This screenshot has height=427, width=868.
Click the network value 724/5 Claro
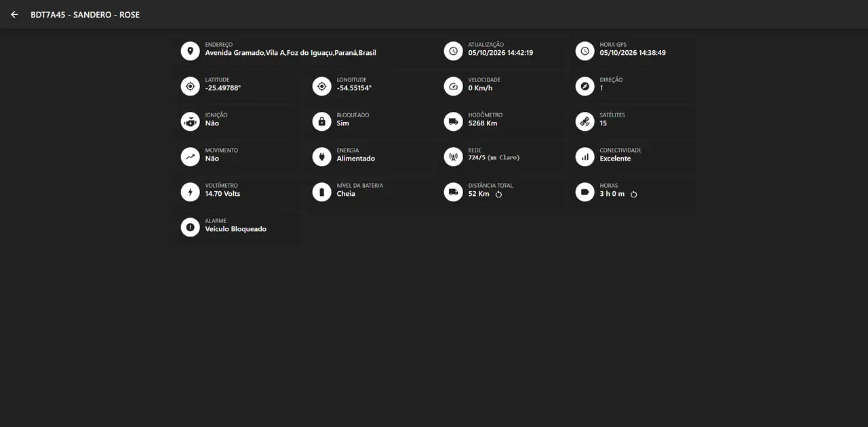pos(494,158)
